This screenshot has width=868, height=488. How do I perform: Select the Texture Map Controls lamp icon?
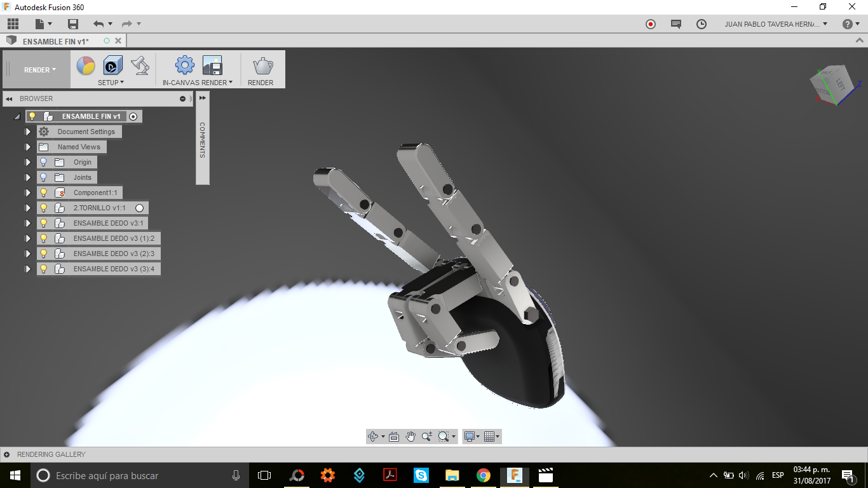coord(140,65)
